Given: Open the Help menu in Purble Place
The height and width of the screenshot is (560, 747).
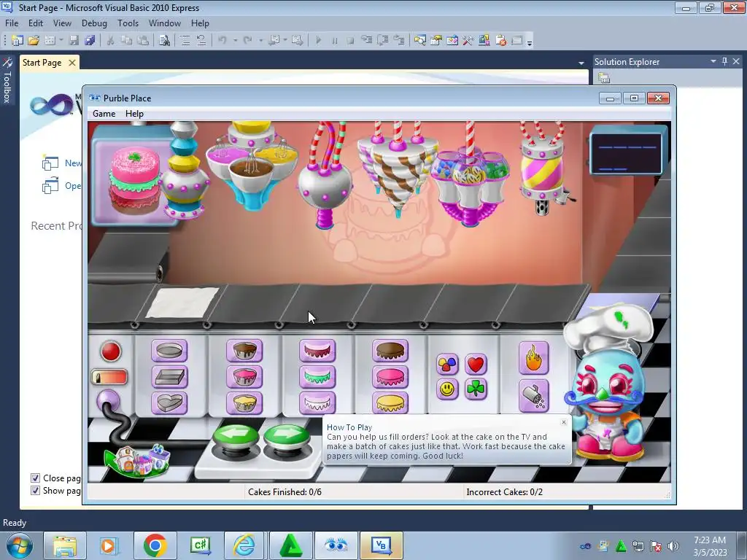Looking at the screenshot, I should click(134, 114).
